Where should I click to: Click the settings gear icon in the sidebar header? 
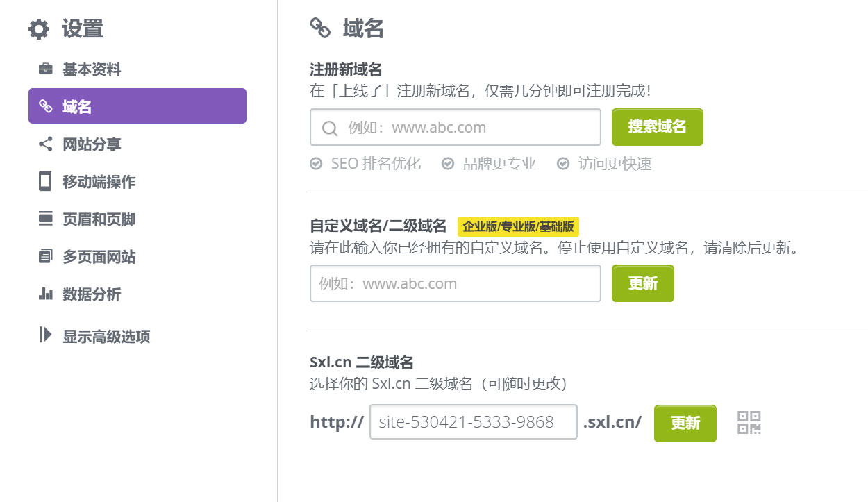tap(39, 29)
